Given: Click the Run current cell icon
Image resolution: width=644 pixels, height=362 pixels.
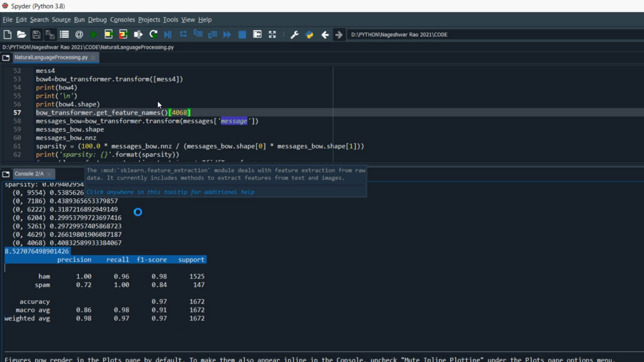Looking at the screenshot, I should [x=109, y=35].
